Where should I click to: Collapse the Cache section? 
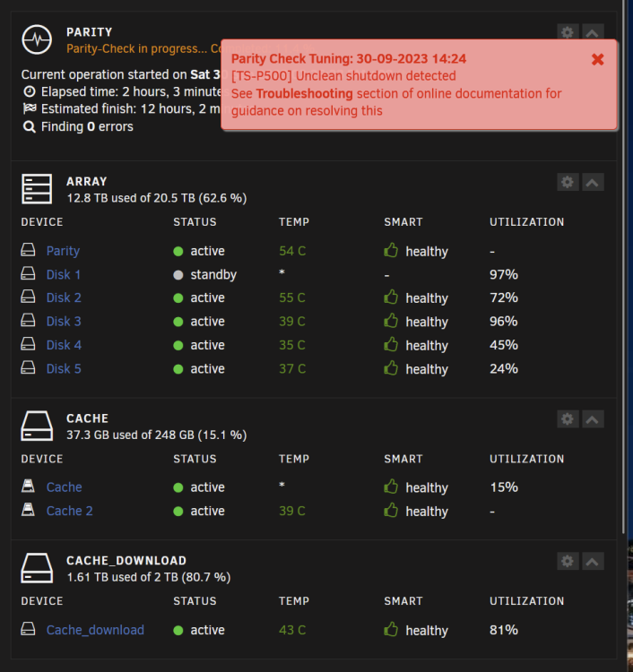coord(593,418)
